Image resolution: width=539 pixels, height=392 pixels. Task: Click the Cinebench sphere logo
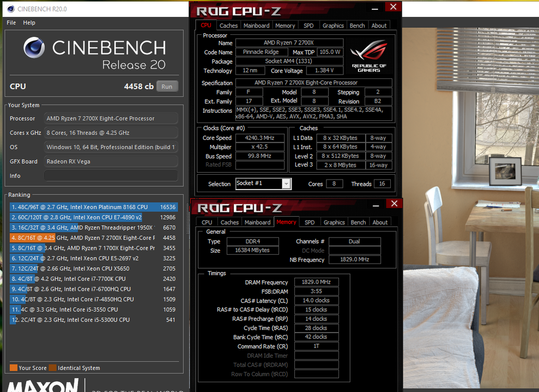[34, 47]
